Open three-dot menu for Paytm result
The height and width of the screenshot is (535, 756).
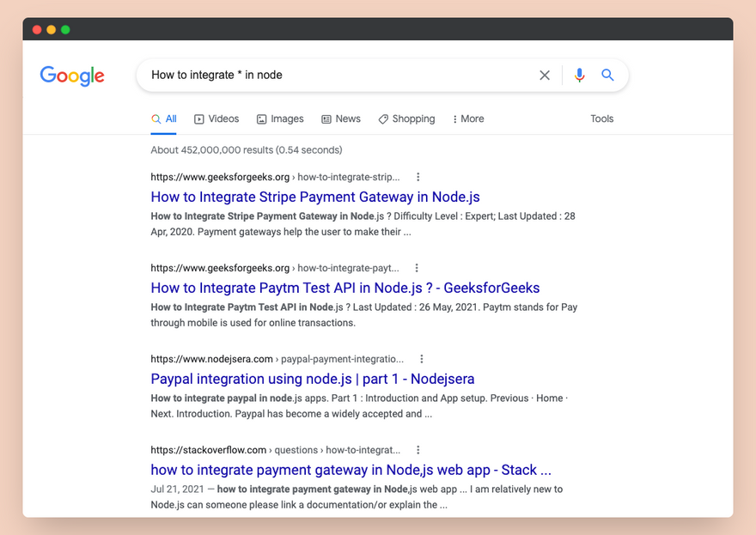(x=417, y=268)
